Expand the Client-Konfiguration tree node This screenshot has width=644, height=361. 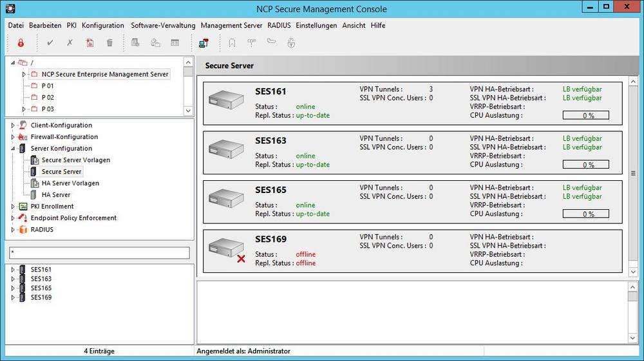pos(13,125)
